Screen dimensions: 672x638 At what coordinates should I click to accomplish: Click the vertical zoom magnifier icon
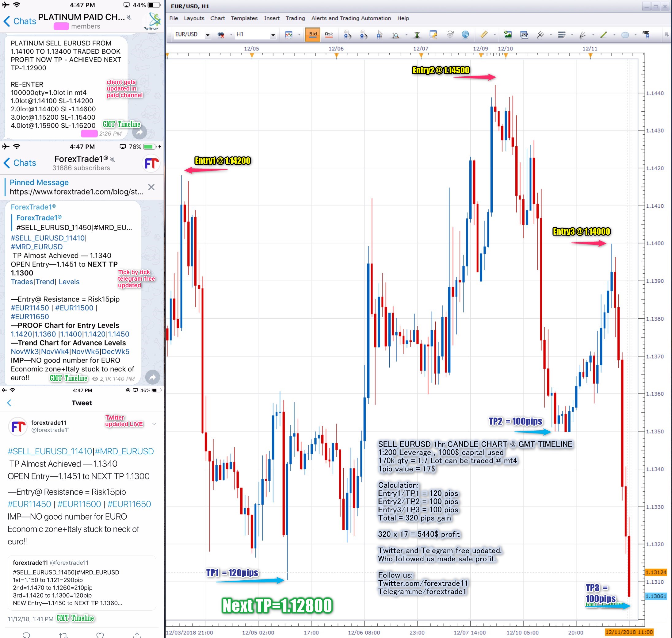[395, 35]
